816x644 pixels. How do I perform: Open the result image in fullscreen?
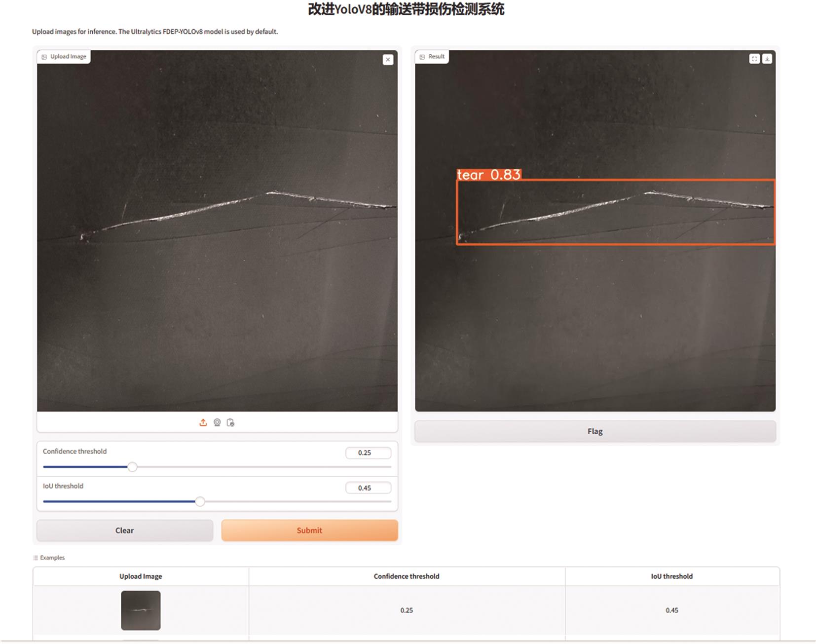(754, 59)
